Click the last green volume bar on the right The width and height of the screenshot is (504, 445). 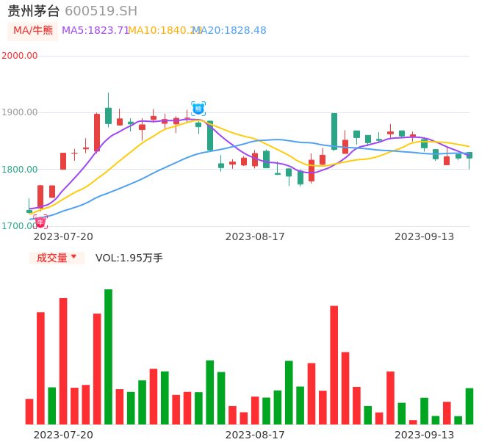(469, 406)
